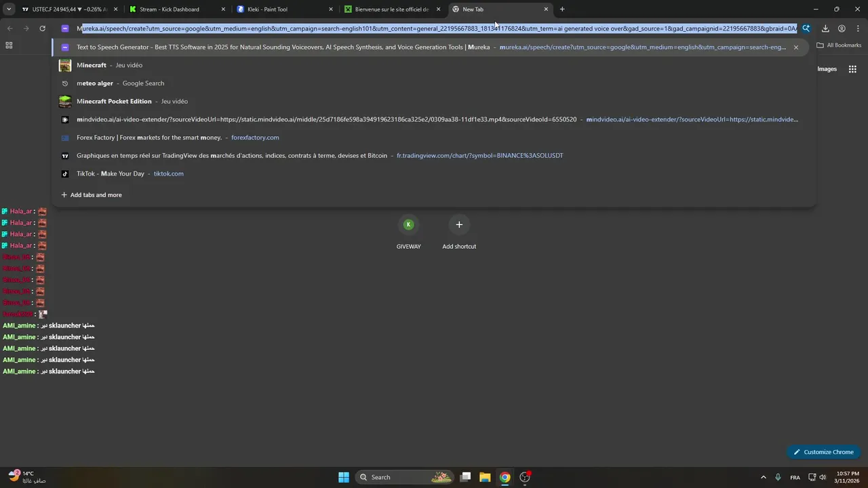This screenshot has height=488, width=868.
Task: Close the Kleki - Paint Tool tab
Action: [331, 9]
